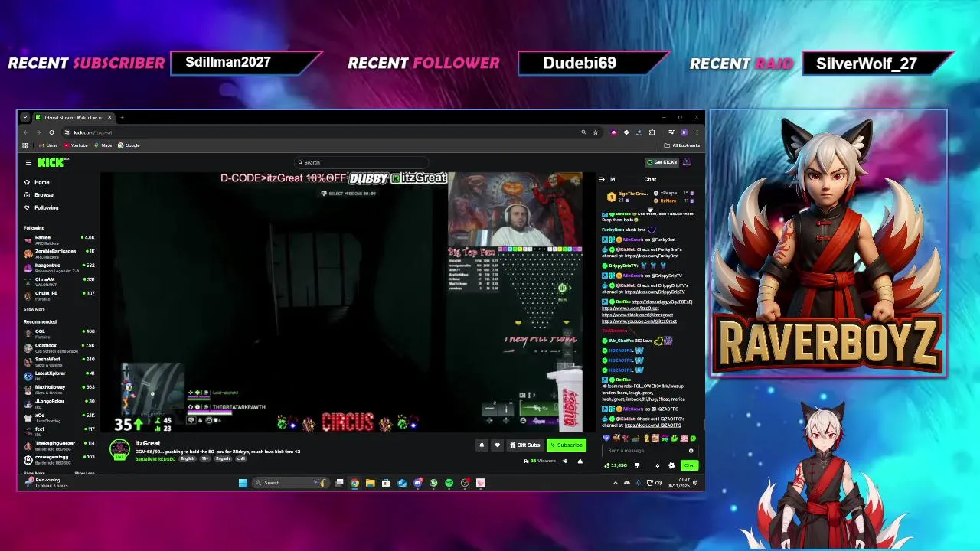Reload the kick.com page
980x551 pixels.
(x=51, y=132)
